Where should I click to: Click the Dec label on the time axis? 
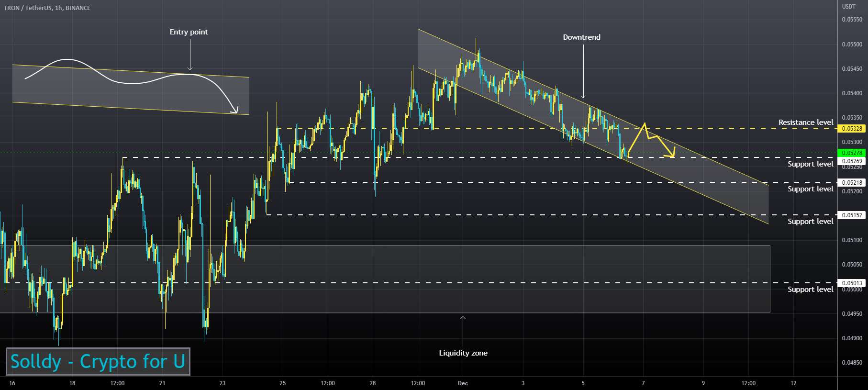pyautogui.click(x=463, y=383)
